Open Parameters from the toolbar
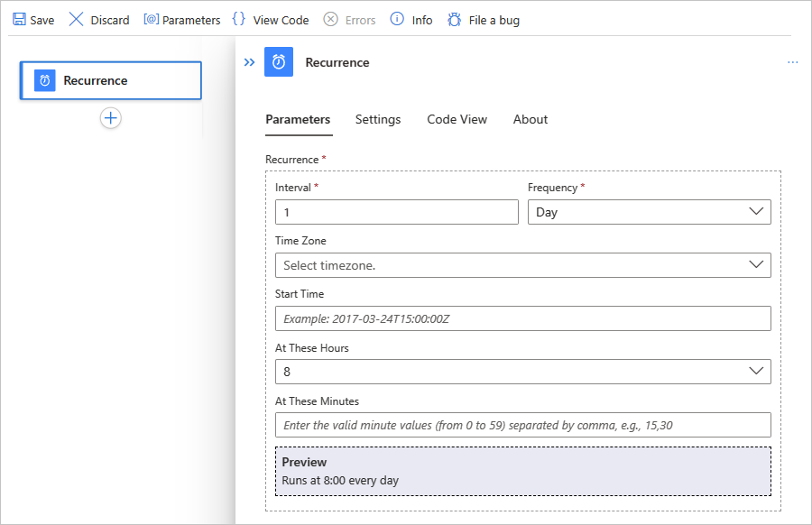This screenshot has height=525, width=812. pyautogui.click(x=152, y=20)
